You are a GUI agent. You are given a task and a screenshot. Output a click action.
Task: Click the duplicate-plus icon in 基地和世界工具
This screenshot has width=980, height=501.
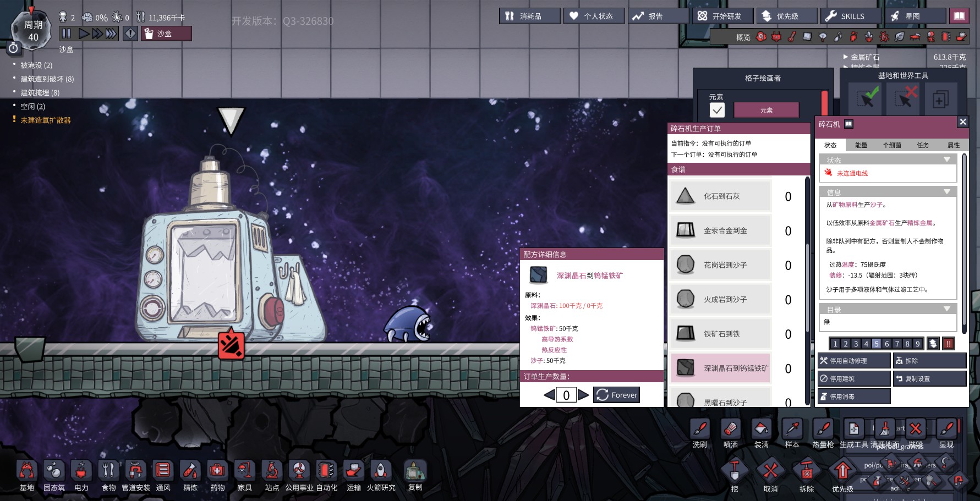tap(940, 100)
